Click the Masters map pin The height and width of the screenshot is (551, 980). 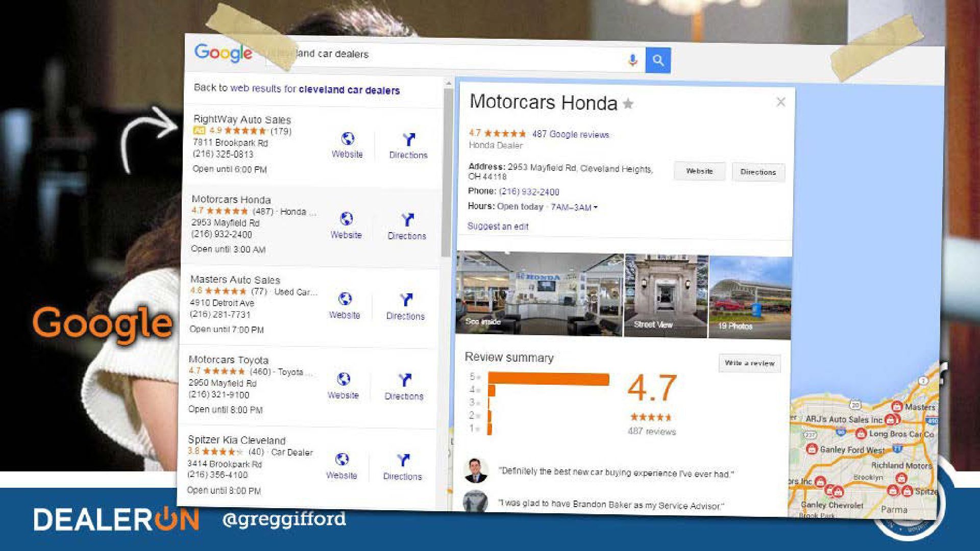[897, 407]
